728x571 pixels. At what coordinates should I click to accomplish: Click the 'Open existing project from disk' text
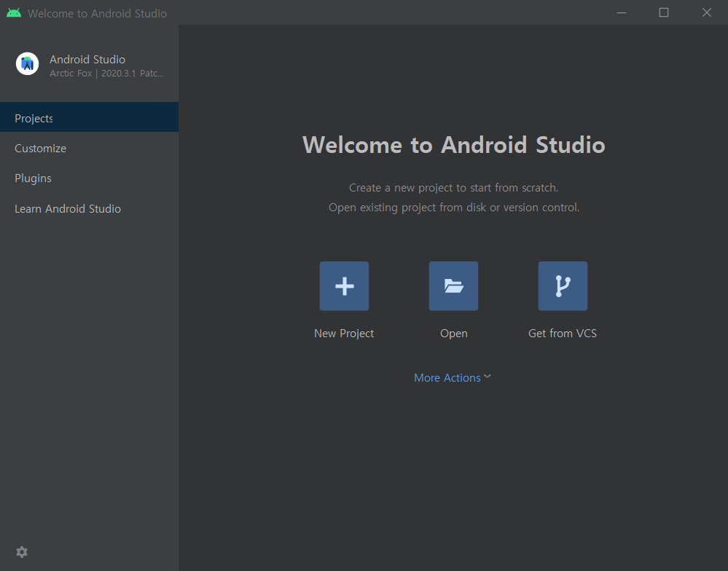click(453, 208)
